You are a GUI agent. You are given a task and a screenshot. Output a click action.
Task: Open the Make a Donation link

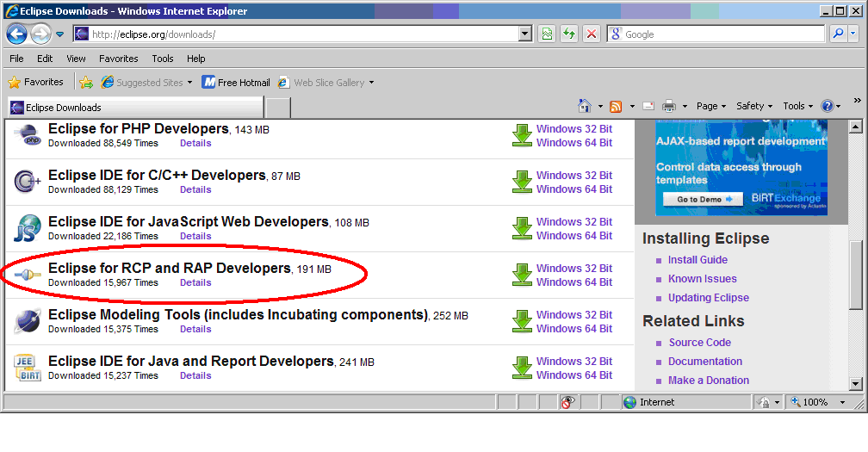[x=708, y=381]
